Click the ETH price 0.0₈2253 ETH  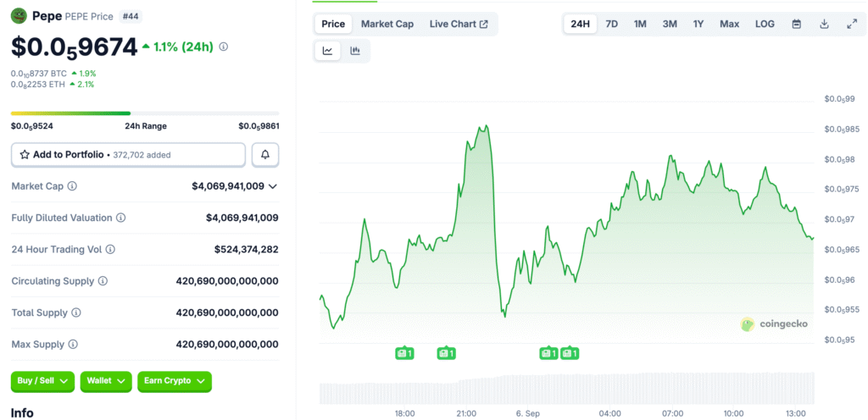coord(38,84)
